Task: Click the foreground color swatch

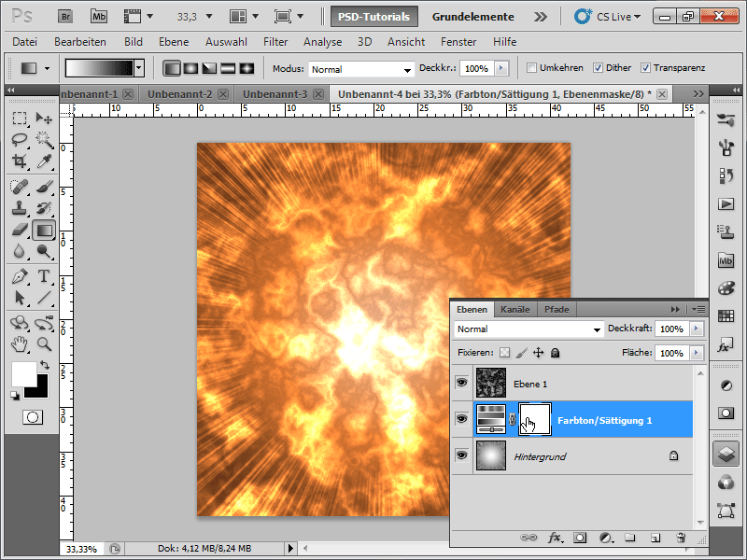Action: [x=22, y=374]
